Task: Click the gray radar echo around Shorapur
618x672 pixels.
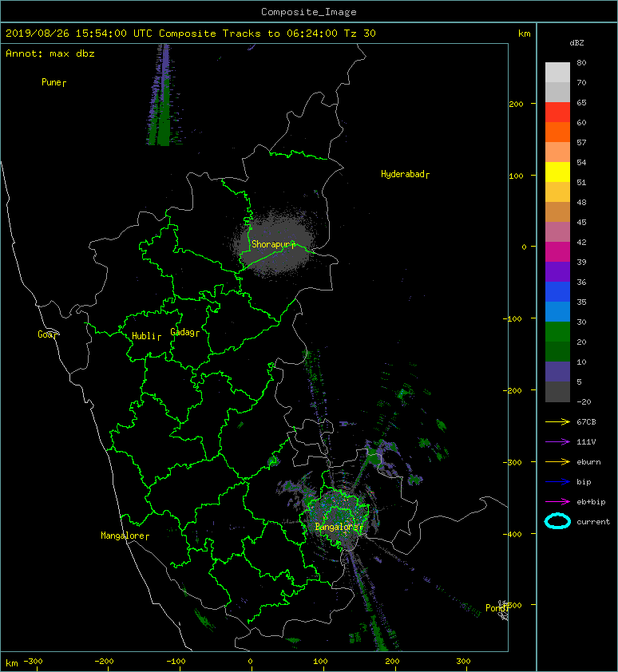Action: coord(275,242)
